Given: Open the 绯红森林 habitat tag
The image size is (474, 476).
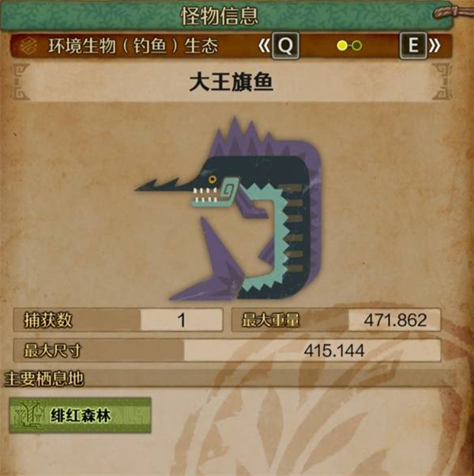Looking at the screenshot, I should coord(80,415).
